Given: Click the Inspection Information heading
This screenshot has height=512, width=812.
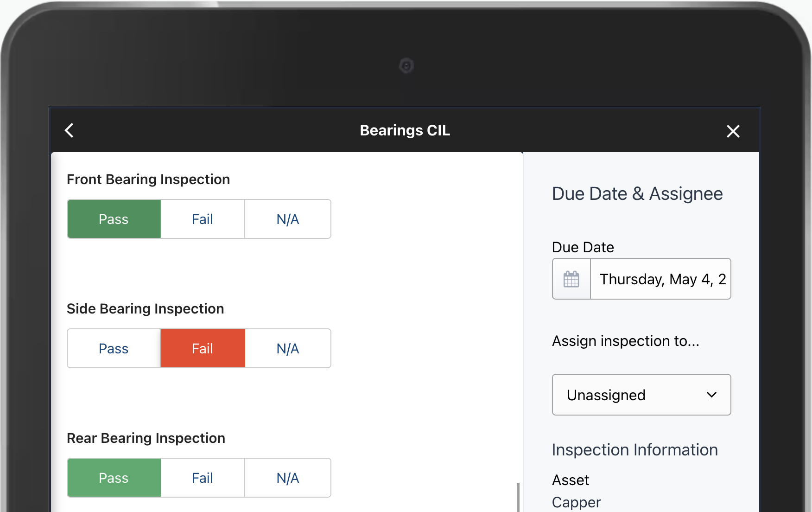Looking at the screenshot, I should click(634, 450).
